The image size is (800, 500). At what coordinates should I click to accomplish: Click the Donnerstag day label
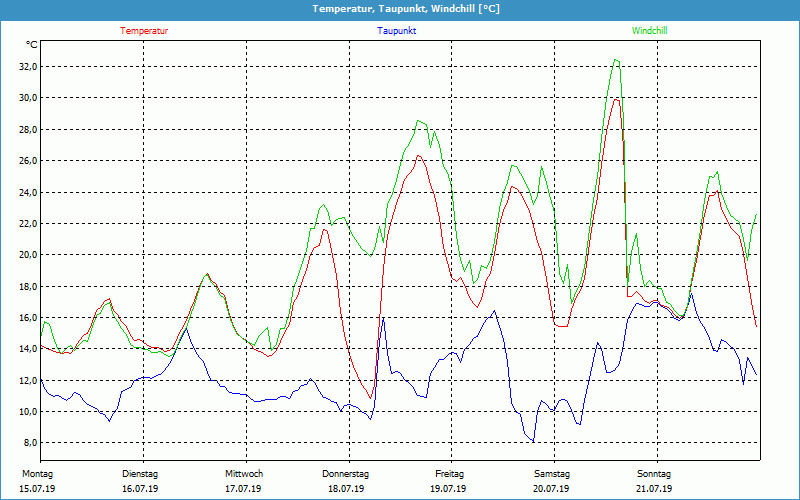click(x=345, y=474)
